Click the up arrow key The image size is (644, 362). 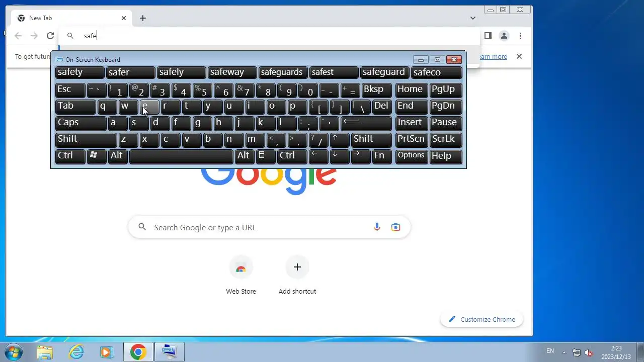click(x=340, y=140)
